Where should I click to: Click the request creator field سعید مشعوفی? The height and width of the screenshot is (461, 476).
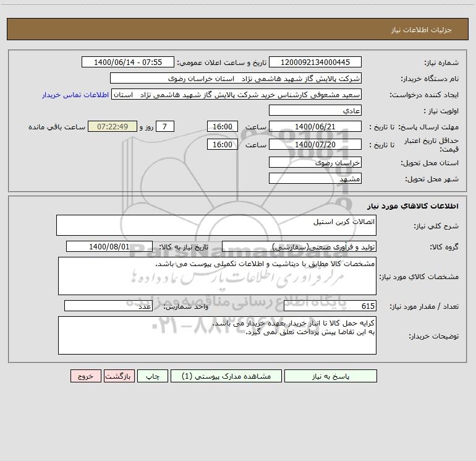(x=237, y=94)
